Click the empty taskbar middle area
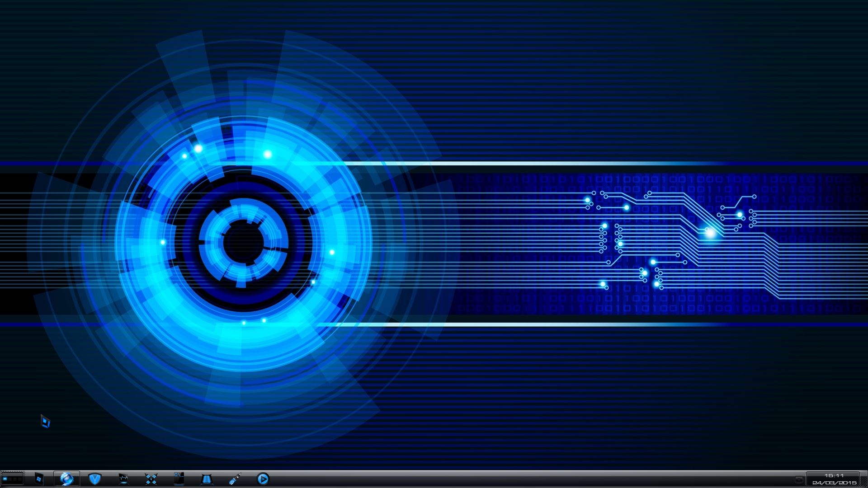868x488 pixels. (520, 479)
